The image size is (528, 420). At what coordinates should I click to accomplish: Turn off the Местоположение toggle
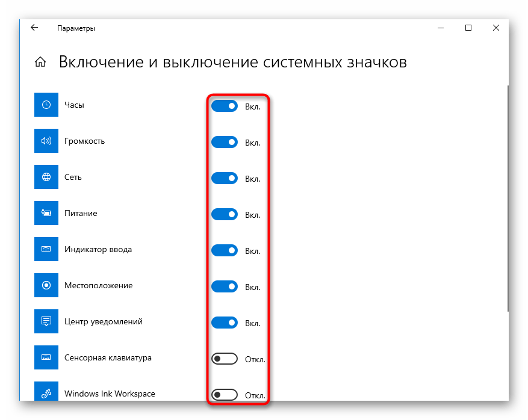[x=225, y=286]
